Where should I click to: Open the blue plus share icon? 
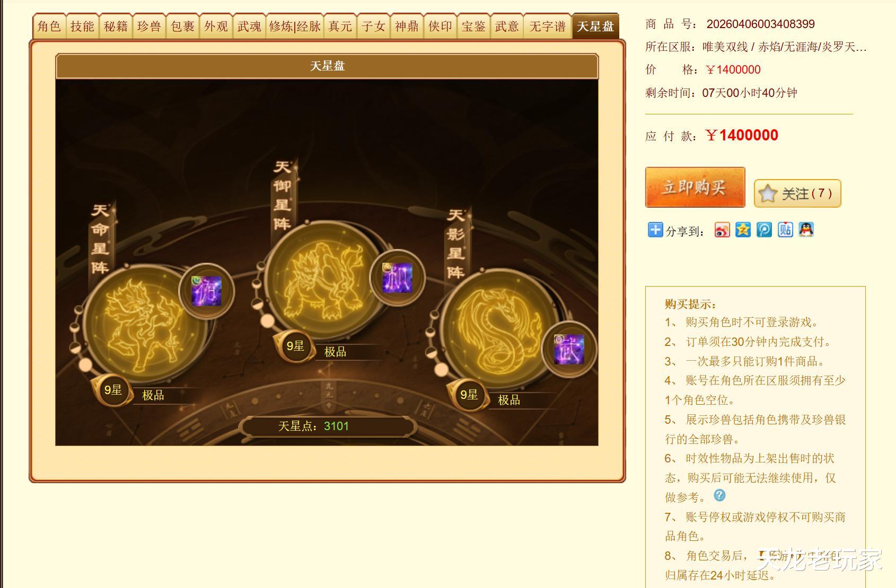tap(655, 230)
